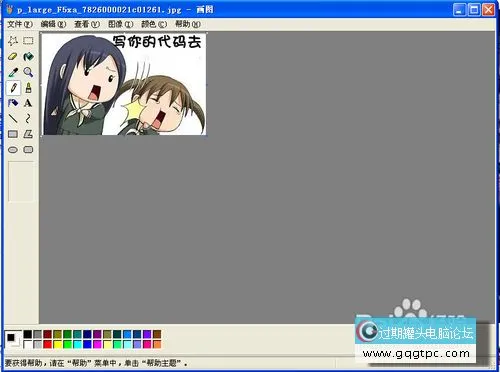Select the dark green swatch
Viewport: 500px width, 372px height.
[67, 334]
